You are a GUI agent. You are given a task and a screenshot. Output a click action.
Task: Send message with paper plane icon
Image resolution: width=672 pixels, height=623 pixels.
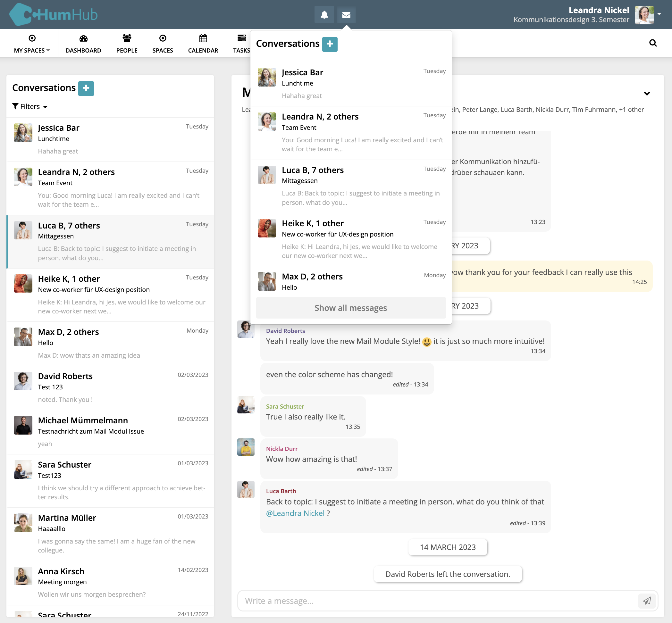(x=647, y=601)
